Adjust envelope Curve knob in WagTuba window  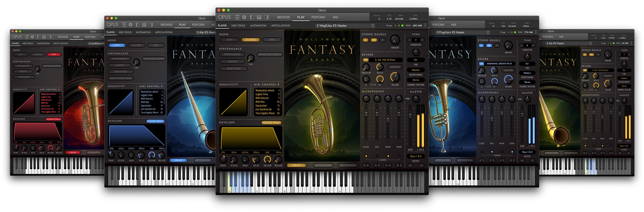223,159
